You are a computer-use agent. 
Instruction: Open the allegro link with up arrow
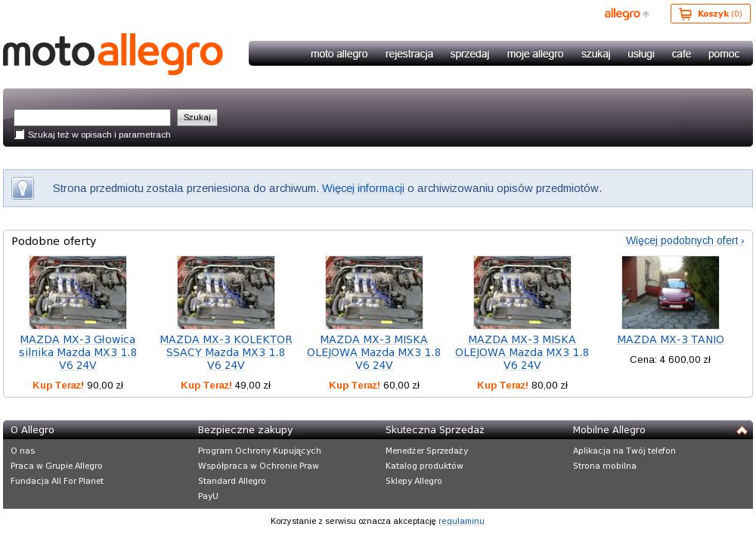pos(627,14)
